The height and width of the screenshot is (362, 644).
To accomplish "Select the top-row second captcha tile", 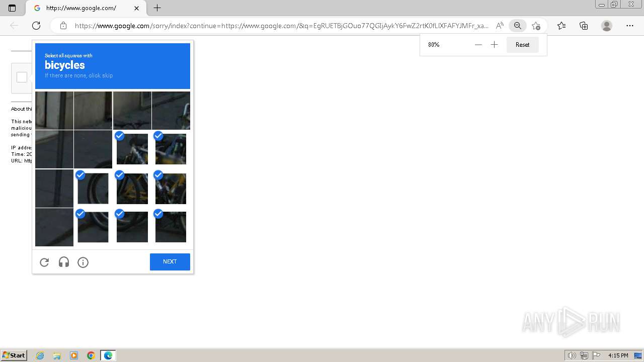I will tap(93, 111).
